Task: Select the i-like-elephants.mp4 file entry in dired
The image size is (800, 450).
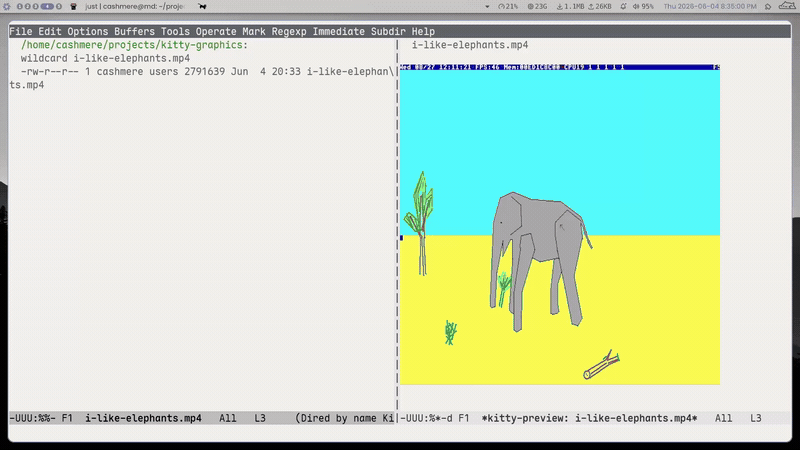Action: point(202,78)
